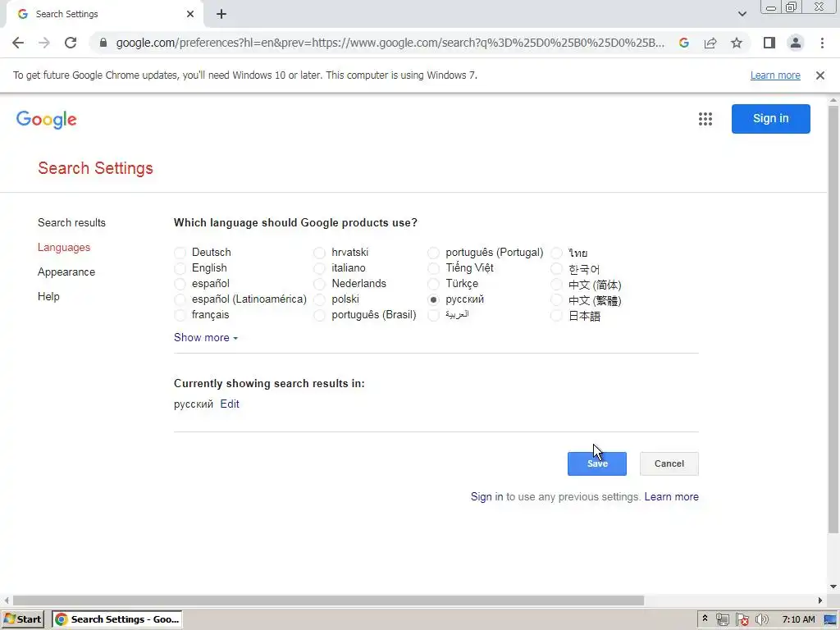Select the Korean 한국어 radio button
Screen dimensions: 840x630
click(557, 268)
